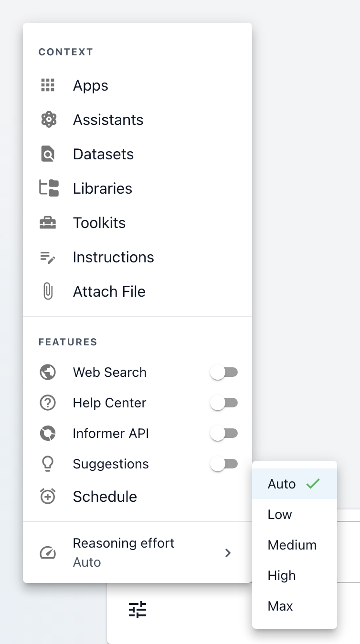Select Max reasoning effort
The width and height of the screenshot is (360, 644).
pyautogui.click(x=295, y=606)
